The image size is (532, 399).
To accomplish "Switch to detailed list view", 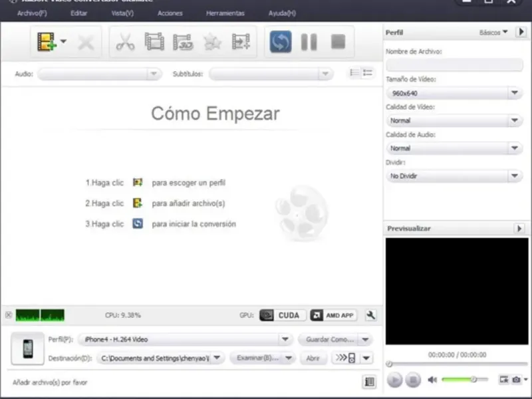I will [x=368, y=72].
